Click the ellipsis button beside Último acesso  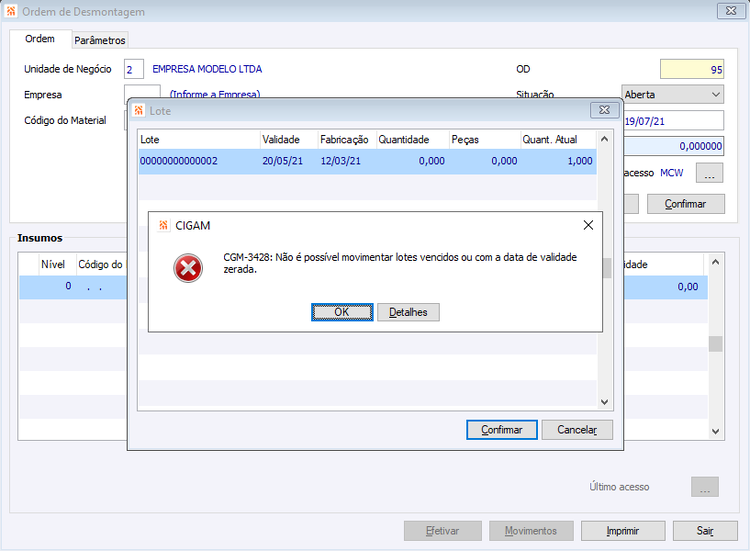tap(705, 487)
